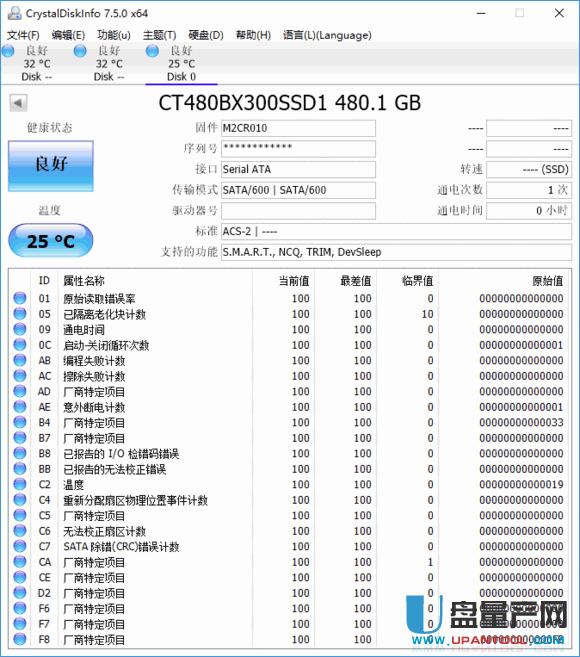Open the 语言(L)(Language) menu
This screenshot has height=657, width=580.
coord(327,36)
